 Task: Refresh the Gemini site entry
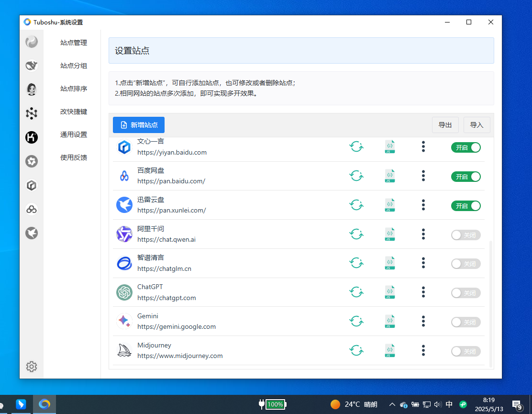[x=356, y=321]
